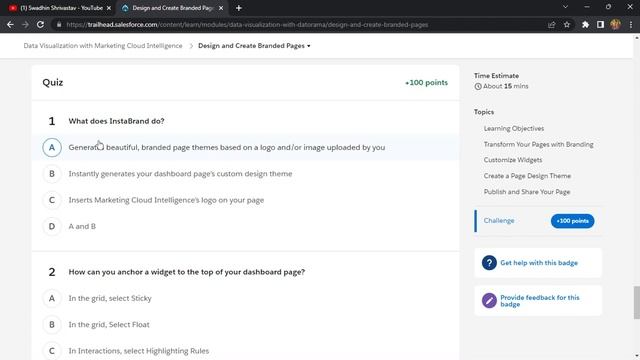640x360 pixels.
Task: Click the 'What does InstaBrand do?' question text
Action: tap(116, 121)
